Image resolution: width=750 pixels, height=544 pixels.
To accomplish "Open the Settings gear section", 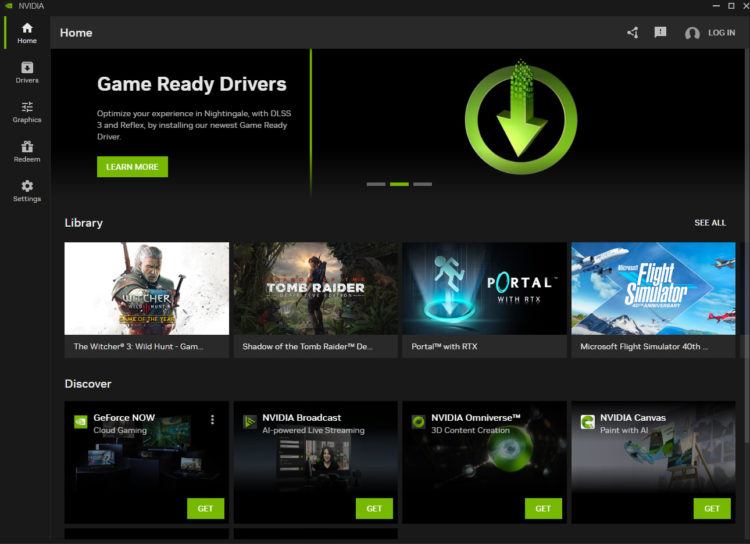I will coord(27,191).
